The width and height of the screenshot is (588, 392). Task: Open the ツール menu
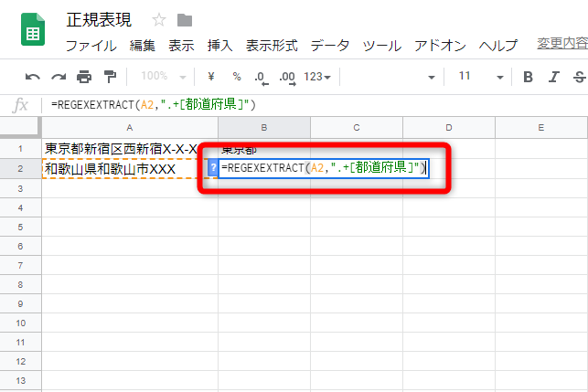coord(381,46)
